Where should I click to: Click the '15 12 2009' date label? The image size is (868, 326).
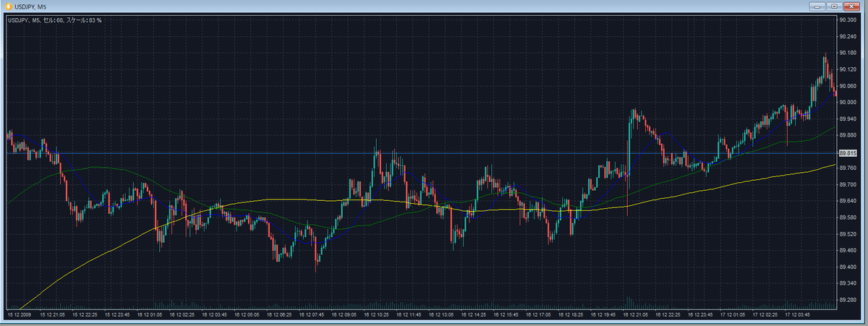[20, 315]
